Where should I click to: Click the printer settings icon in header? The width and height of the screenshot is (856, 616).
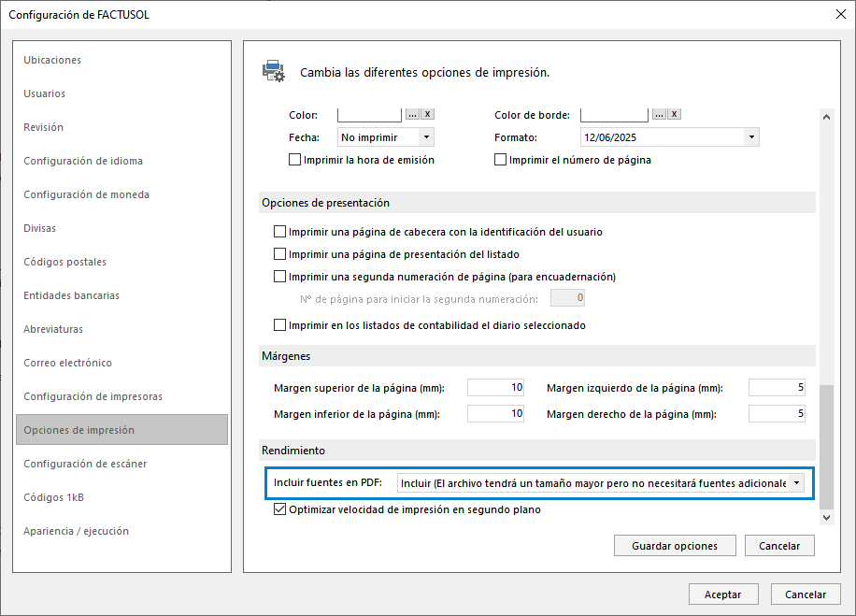click(274, 71)
